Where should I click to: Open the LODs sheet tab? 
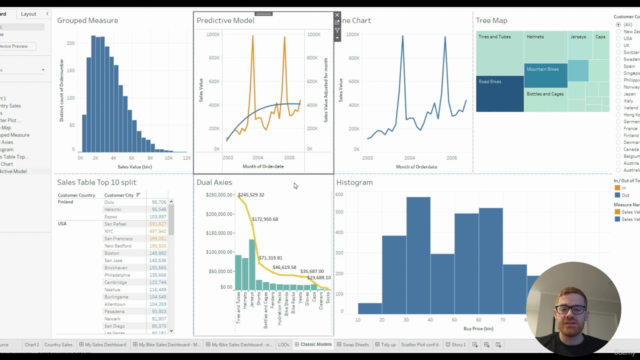pos(283,345)
